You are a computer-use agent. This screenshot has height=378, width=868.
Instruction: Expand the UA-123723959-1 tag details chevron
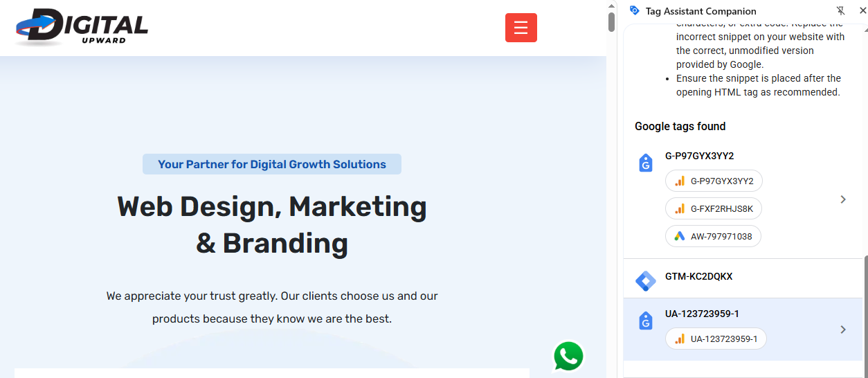843,330
